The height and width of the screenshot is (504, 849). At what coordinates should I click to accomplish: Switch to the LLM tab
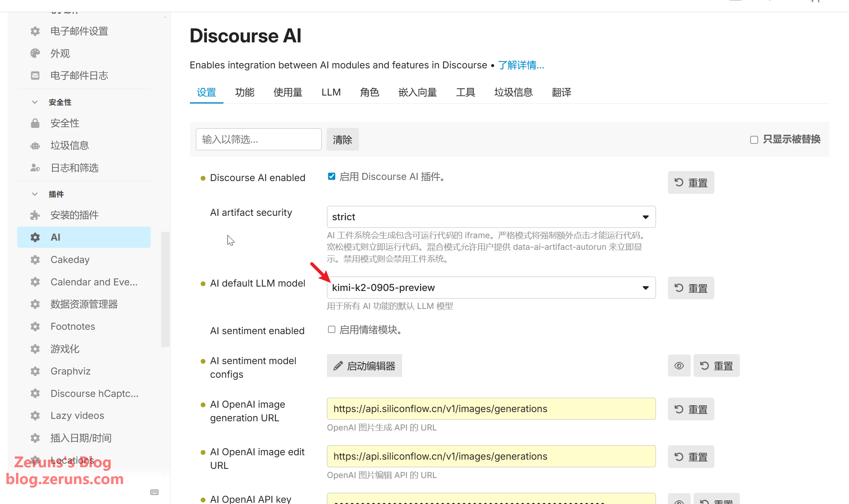pos(331,92)
